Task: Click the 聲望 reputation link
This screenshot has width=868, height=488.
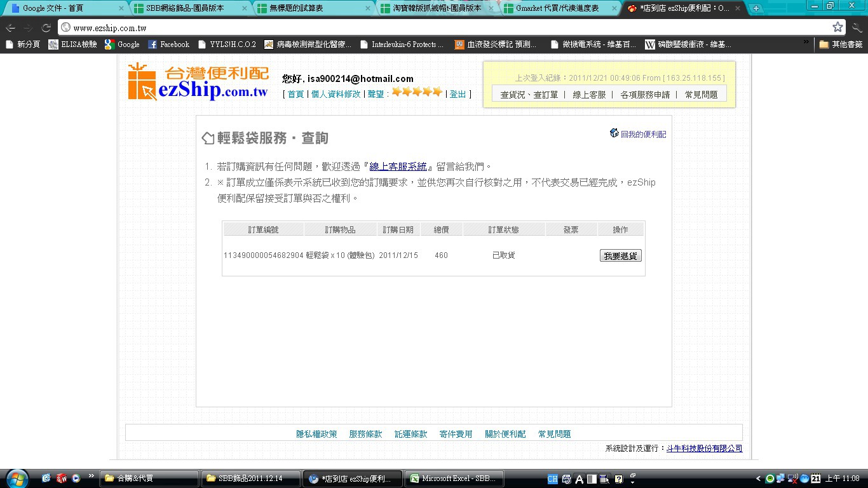Action: coord(376,94)
